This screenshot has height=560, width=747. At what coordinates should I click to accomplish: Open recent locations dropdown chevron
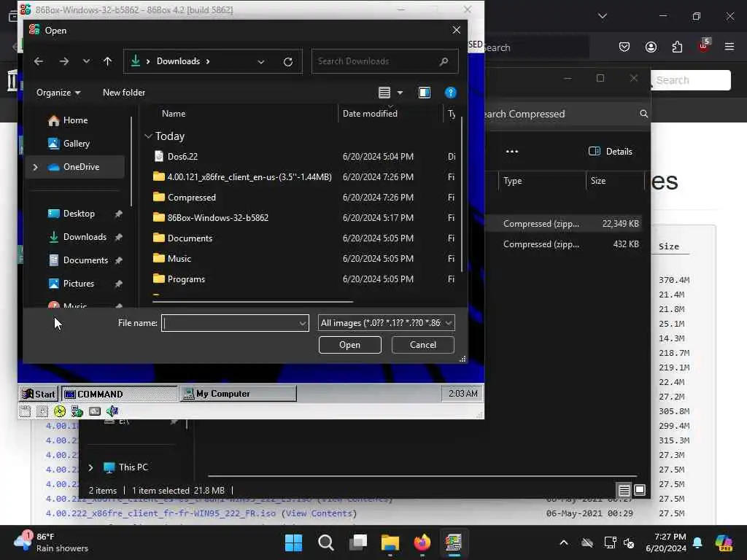86,61
